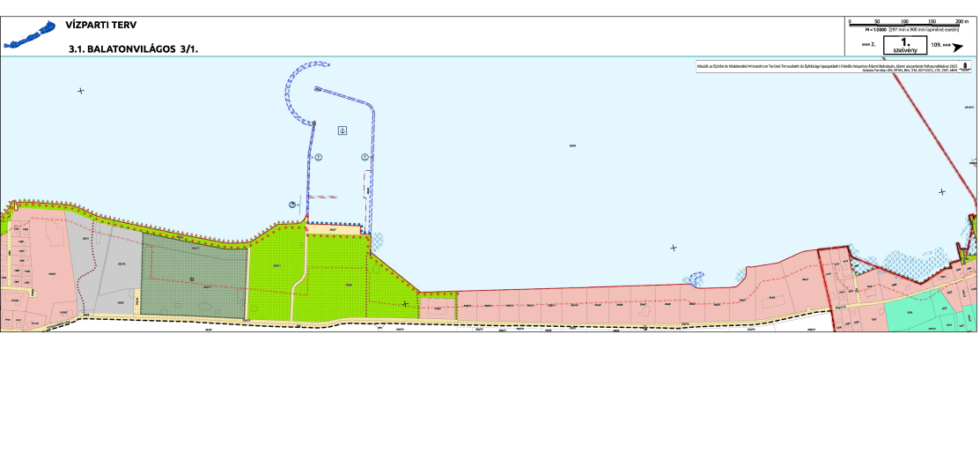Image resolution: width=980 pixels, height=468 pixels.
Task: Select the left circular anchor symbol in harbor
Action: [x=320, y=156]
